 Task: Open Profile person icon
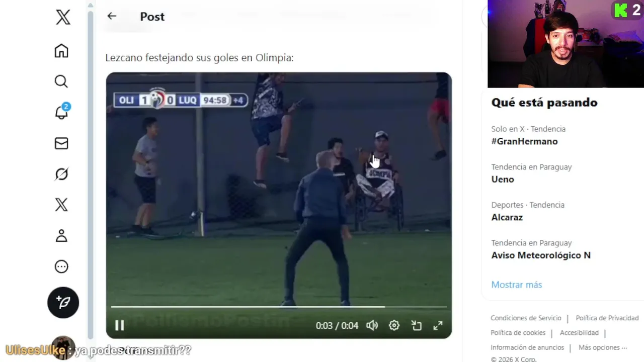coord(61,235)
